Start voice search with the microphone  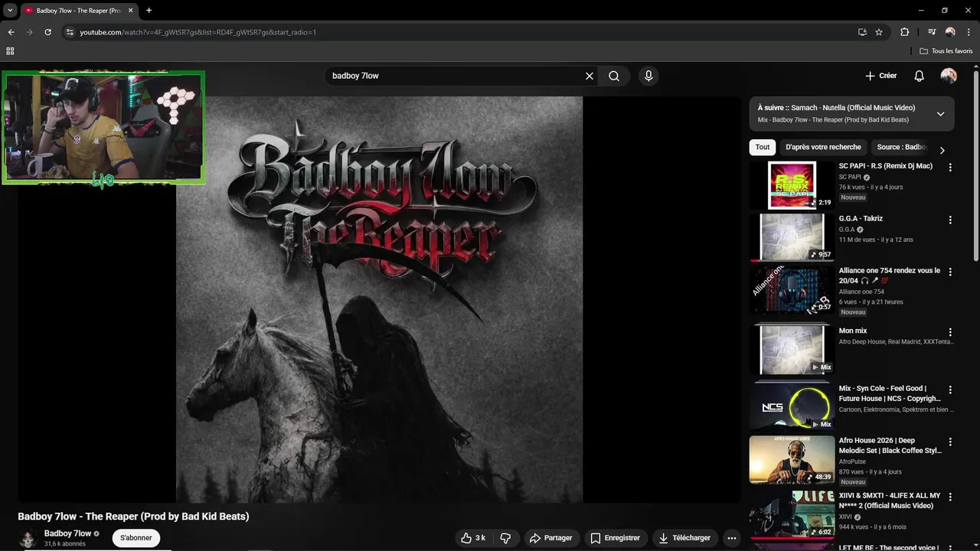click(648, 76)
